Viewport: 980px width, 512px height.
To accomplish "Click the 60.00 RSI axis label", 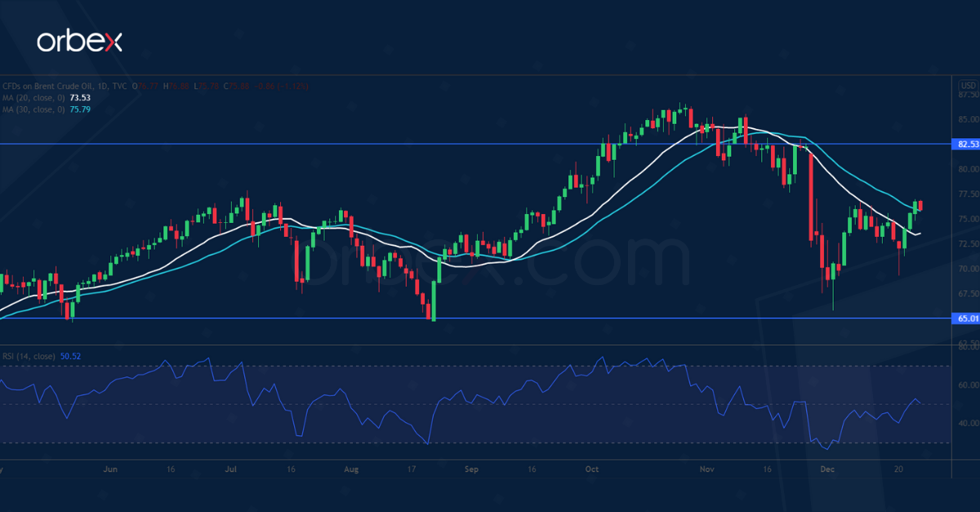I will (969, 385).
